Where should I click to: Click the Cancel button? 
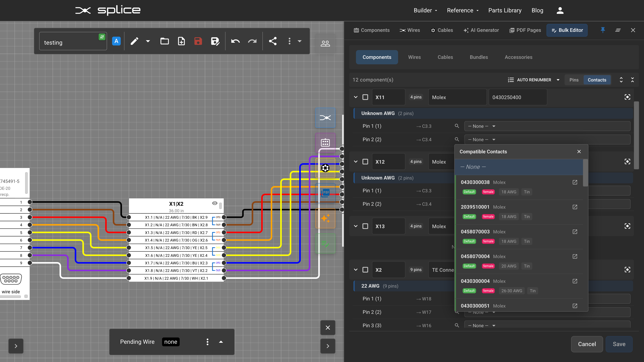click(x=587, y=344)
